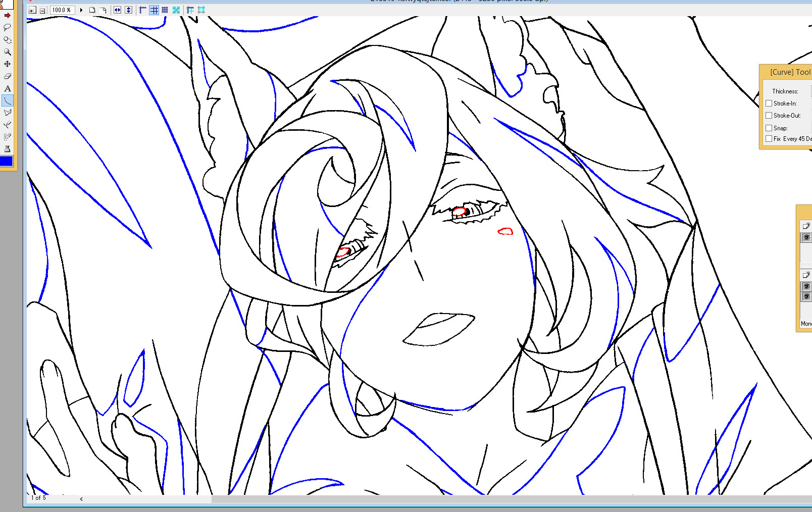Select the red arrow object selection tool
Viewport: 812px width, 512px height.
(x=7, y=16)
